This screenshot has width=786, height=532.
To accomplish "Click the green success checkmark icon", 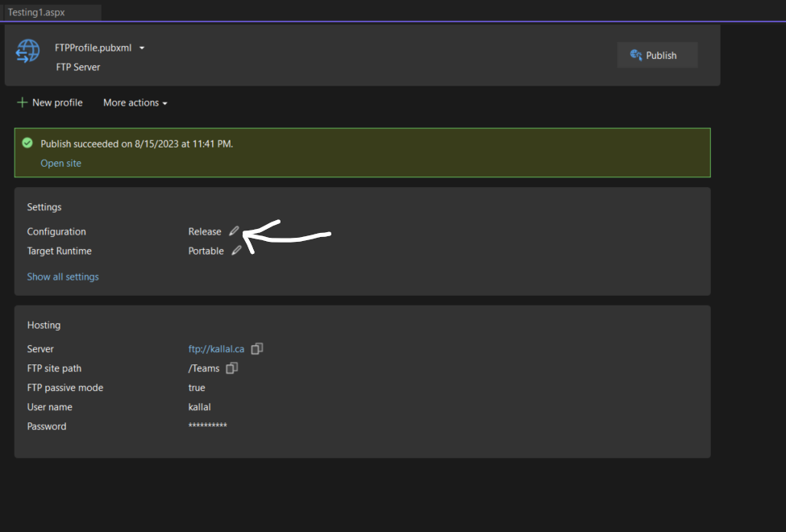I will tap(27, 143).
